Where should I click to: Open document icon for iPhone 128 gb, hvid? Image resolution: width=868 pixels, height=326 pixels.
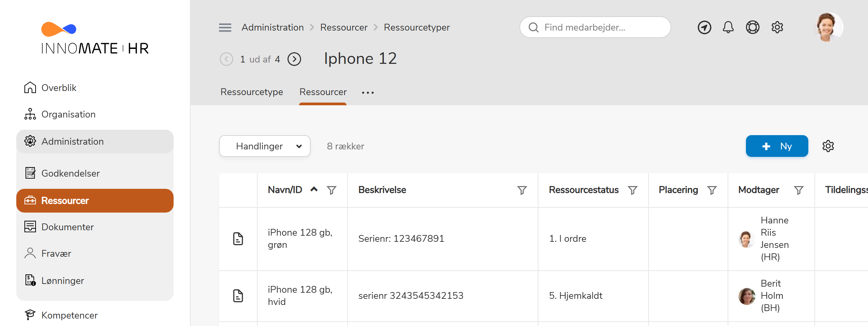(238, 296)
